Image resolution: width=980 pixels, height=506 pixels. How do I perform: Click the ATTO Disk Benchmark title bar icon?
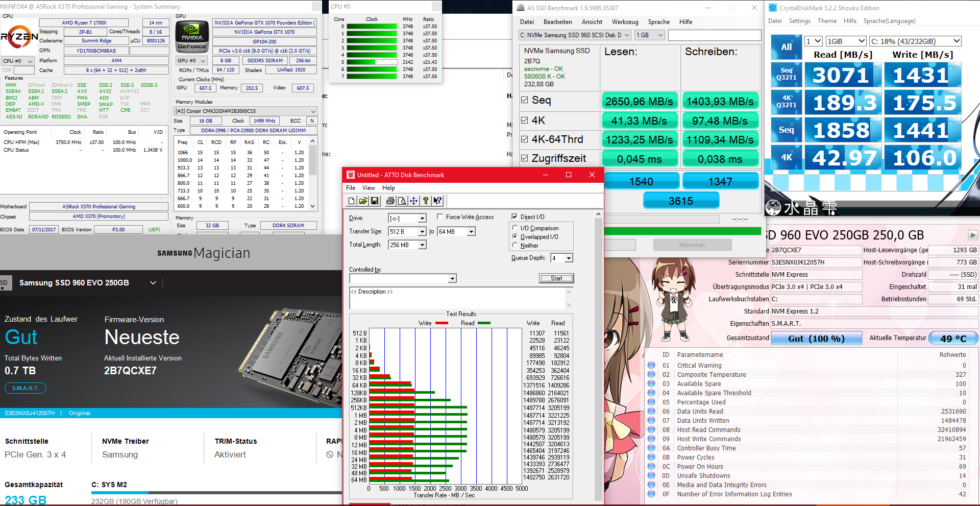coord(351,175)
